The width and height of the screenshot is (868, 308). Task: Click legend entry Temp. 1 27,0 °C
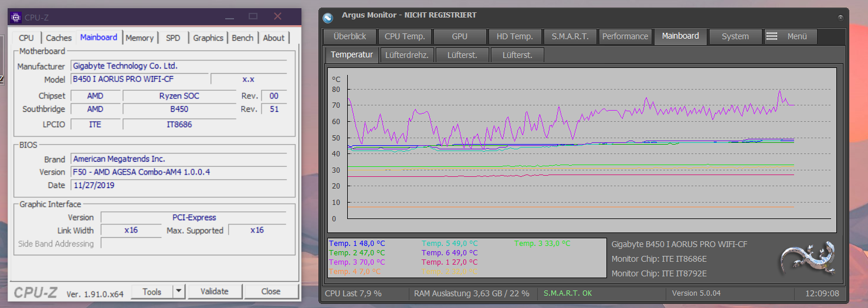tap(450, 262)
